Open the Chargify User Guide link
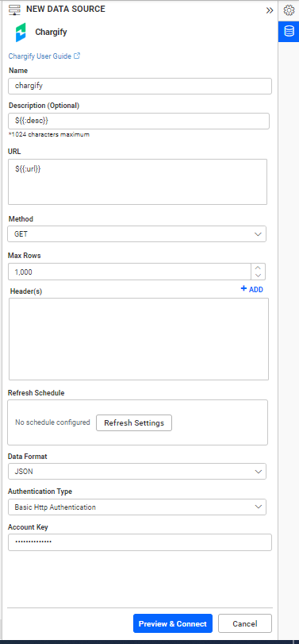This screenshot has height=644, width=299. click(x=40, y=56)
